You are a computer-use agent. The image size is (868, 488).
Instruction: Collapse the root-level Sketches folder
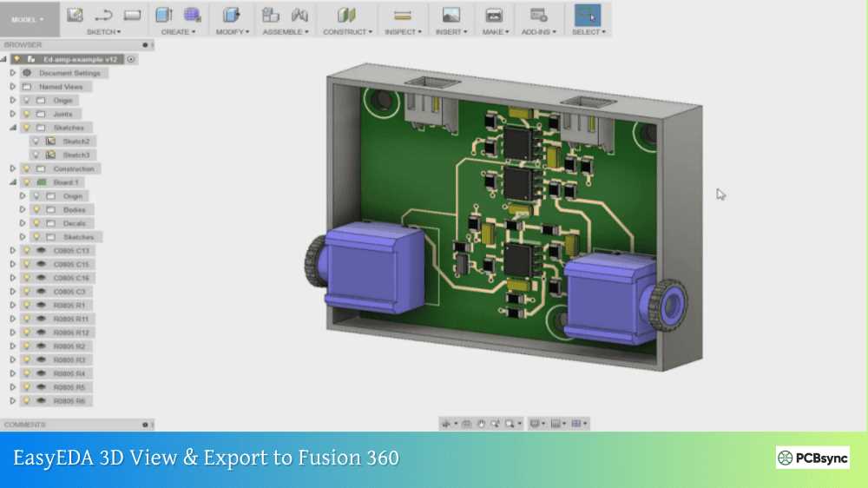tap(13, 128)
